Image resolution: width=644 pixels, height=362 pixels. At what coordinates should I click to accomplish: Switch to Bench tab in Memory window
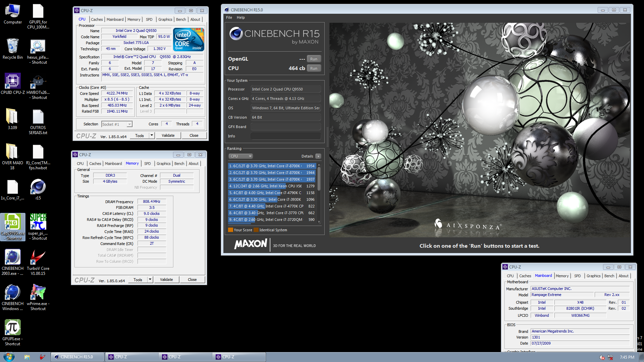[x=179, y=164]
